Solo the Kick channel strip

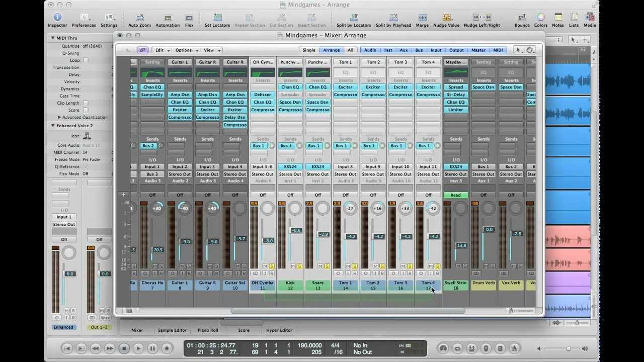(x=299, y=266)
